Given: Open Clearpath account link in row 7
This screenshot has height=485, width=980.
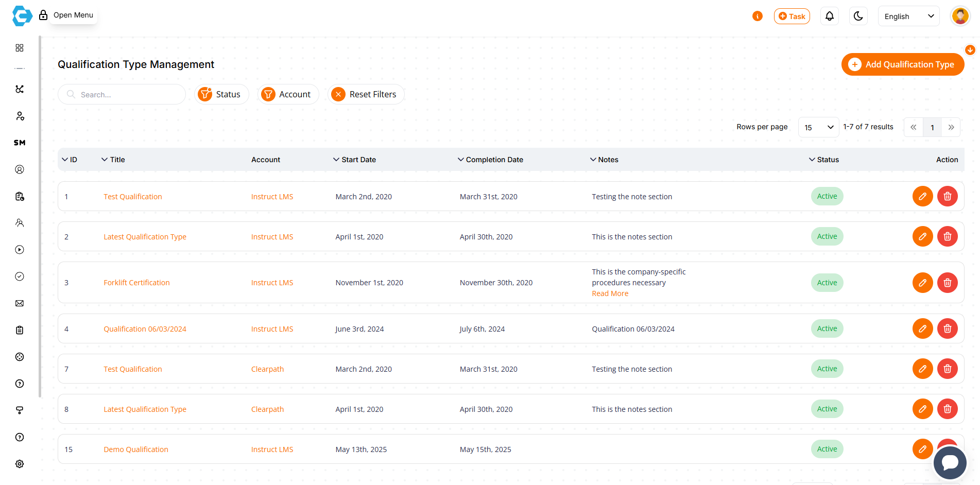Looking at the screenshot, I should 267,369.
